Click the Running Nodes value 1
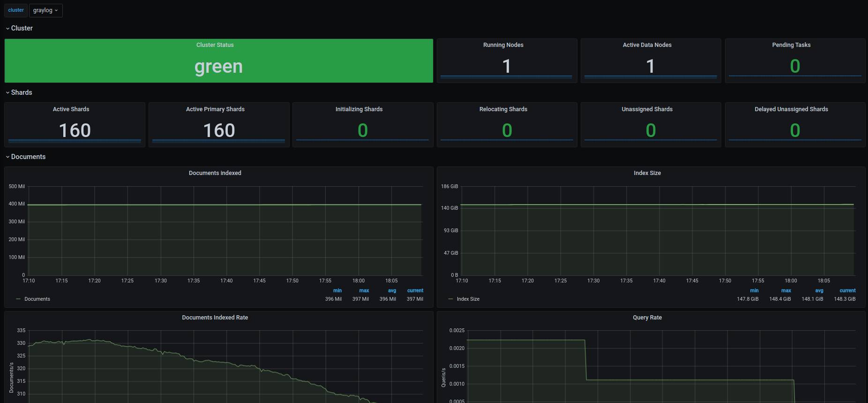Image resolution: width=868 pixels, height=403 pixels. point(507,66)
